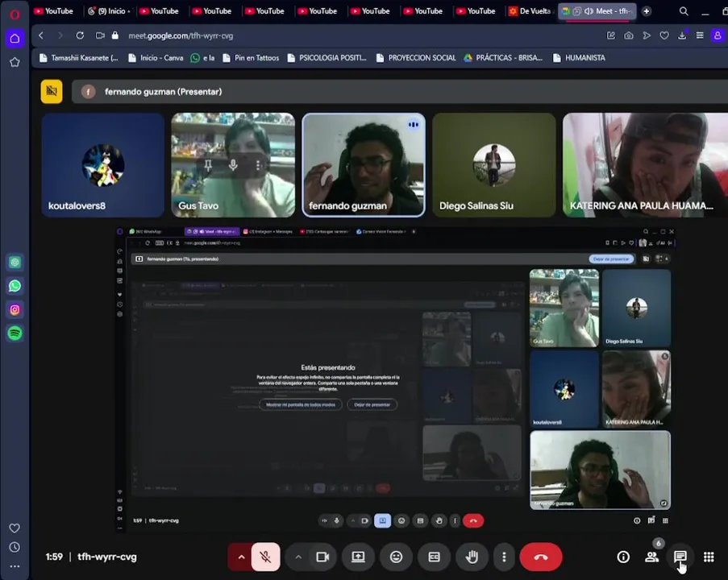Open browser downloads icon

pos(682,35)
